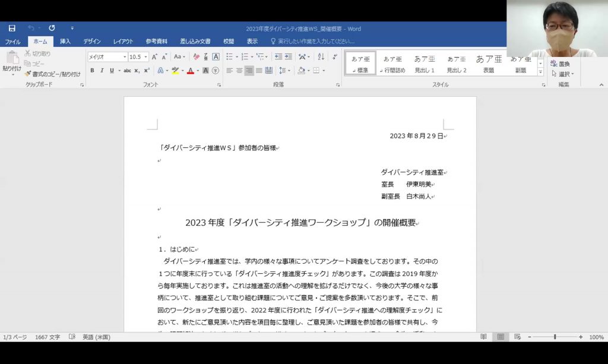Click the Format Painter brush icon
Screen dimensions: 608x364
click(x=28, y=74)
